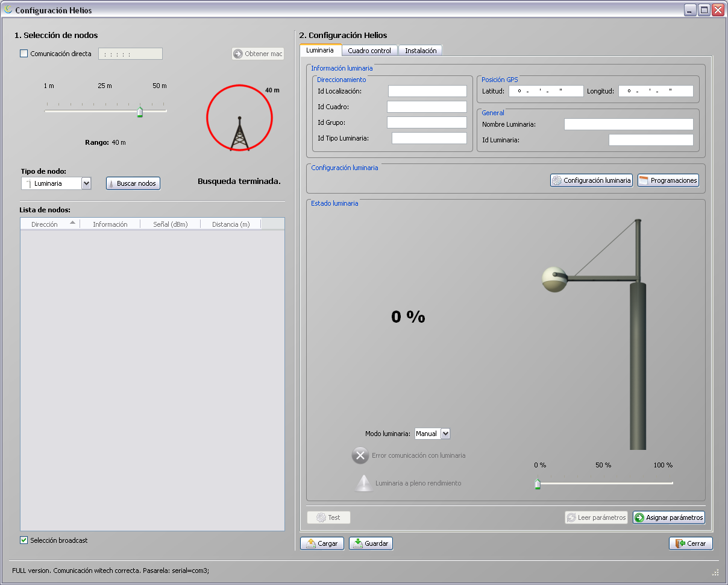
Task: Click the 'Busqueda terminada.' status text
Action: [x=239, y=181]
